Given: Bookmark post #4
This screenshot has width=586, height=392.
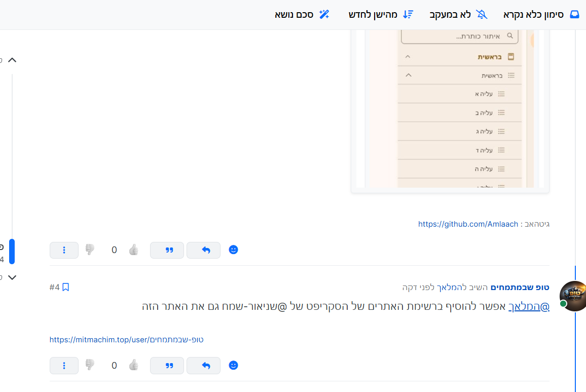Looking at the screenshot, I should [x=66, y=287].
